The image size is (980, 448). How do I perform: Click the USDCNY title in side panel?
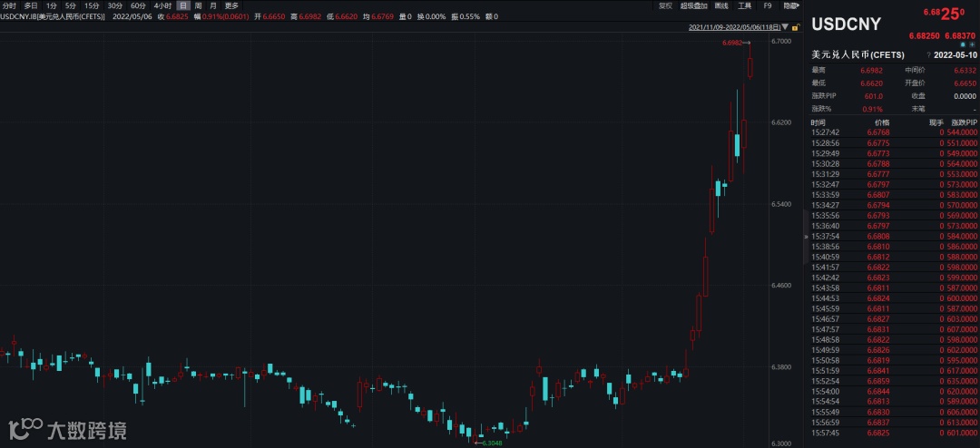tap(847, 24)
